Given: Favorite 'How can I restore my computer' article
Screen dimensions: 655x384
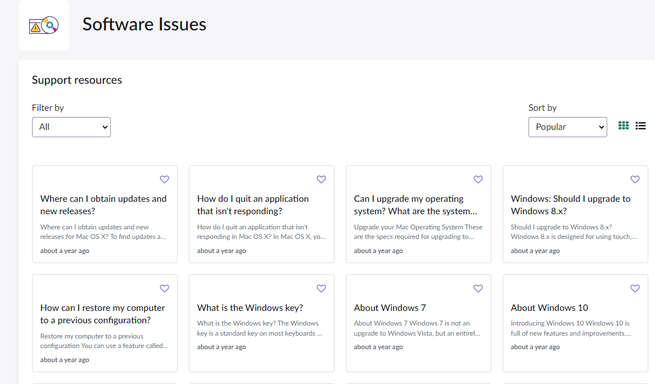Looking at the screenshot, I should click(x=165, y=288).
